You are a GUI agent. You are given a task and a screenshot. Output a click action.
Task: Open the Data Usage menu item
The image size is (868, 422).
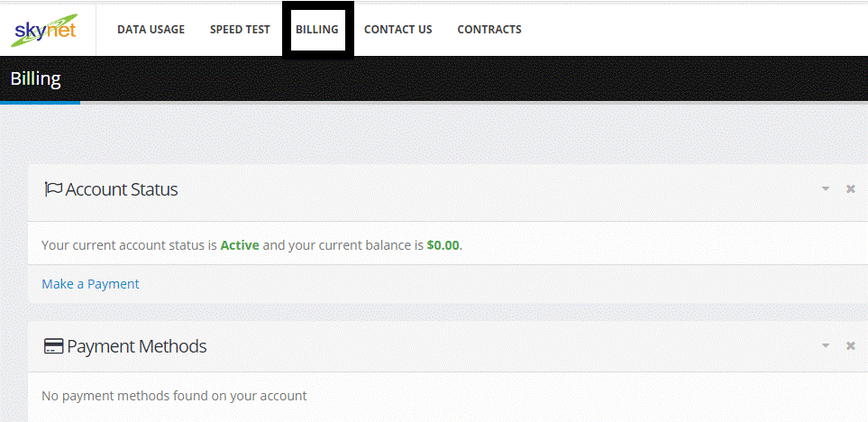pyautogui.click(x=151, y=30)
